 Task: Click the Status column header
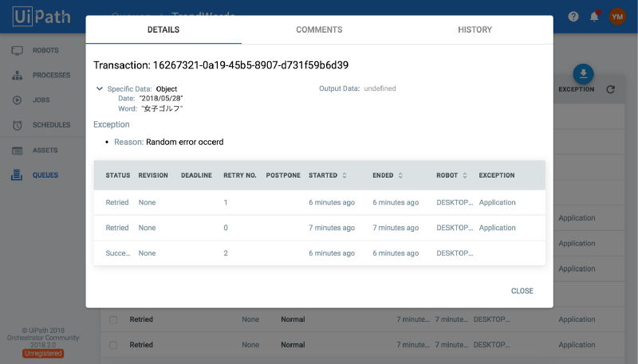coord(118,175)
